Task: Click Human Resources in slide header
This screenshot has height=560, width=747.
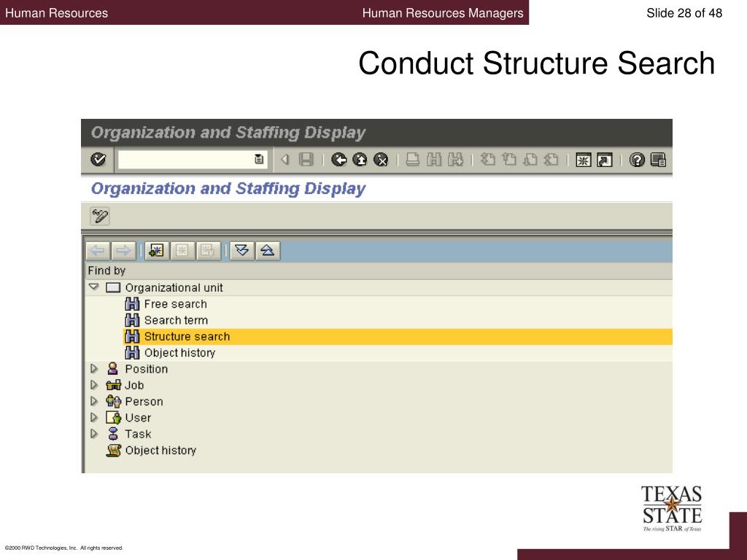Action: [x=56, y=13]
